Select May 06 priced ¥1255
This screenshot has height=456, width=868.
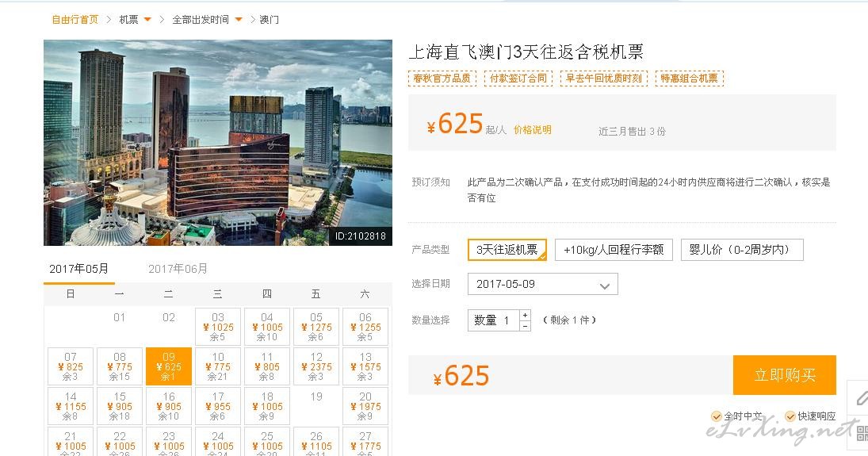(x=365, y=327)
